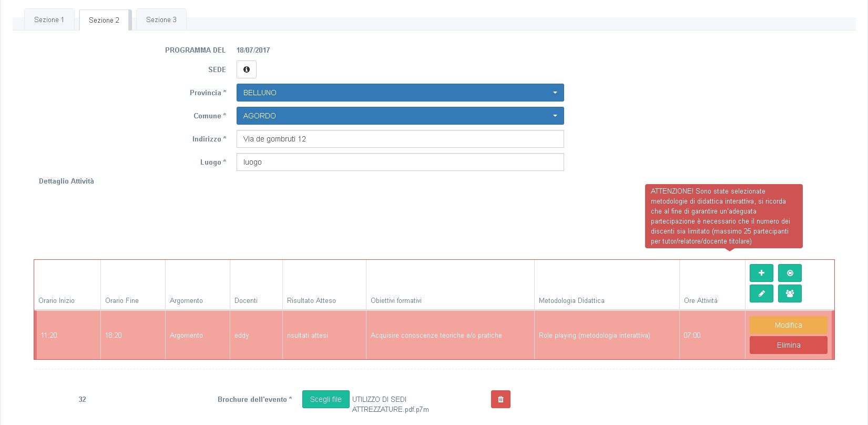868x425 pixels.
Task: Click the green pencil edit icon
Action: (761, 294)
